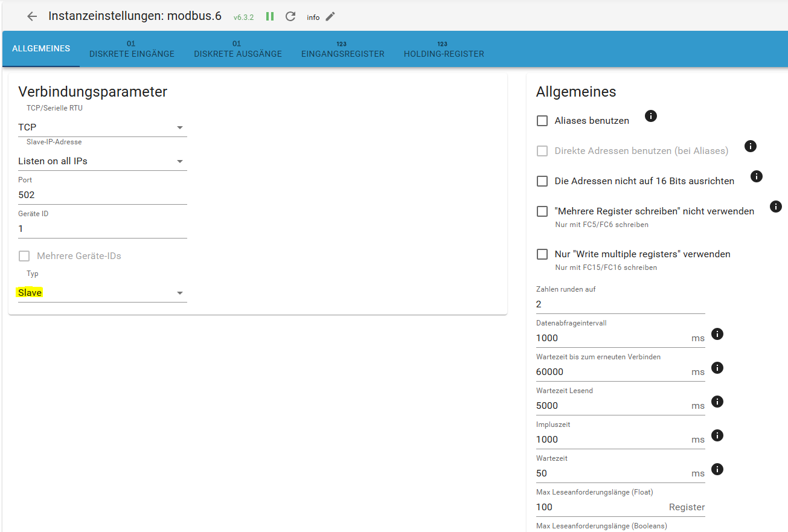
Task: Click the Port input field
Action: pos(102,195)
